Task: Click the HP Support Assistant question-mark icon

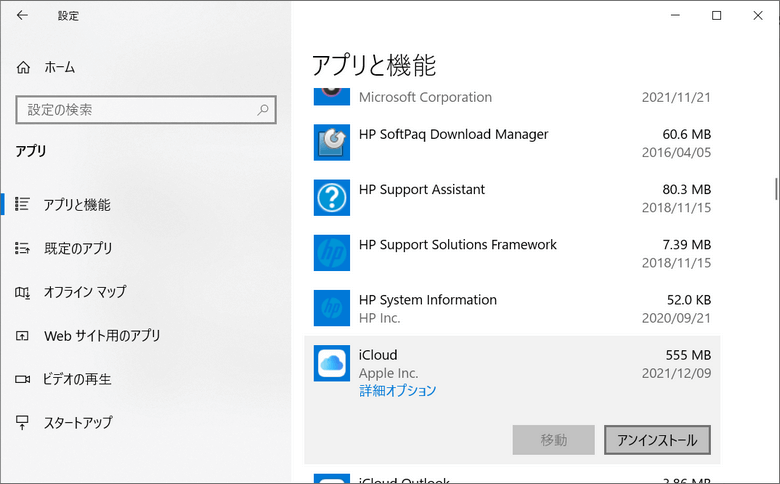Action: click(x=332, y=197)
